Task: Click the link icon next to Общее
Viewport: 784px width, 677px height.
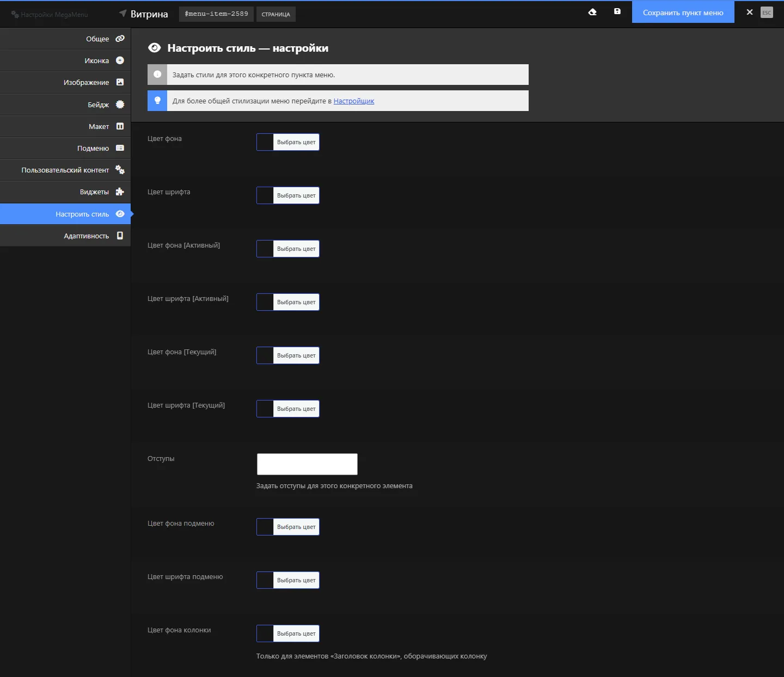Action: point(120,39)
